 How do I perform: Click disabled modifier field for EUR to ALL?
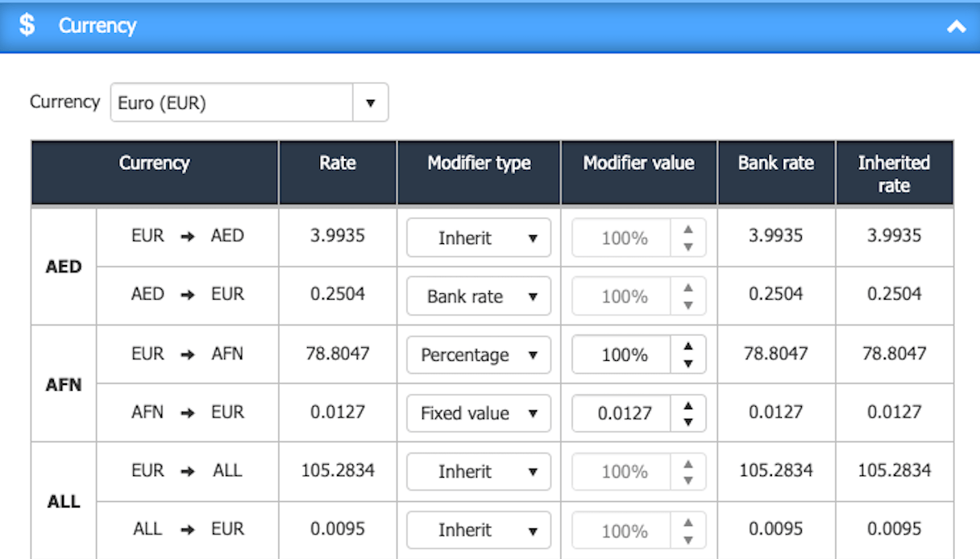pyautogui.click(x=622, y=471)
